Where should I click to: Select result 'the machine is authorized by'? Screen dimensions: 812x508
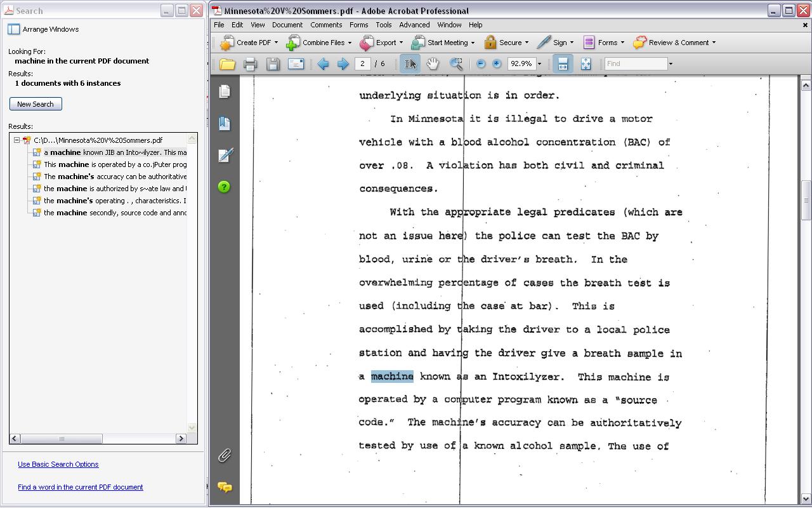(x=115, y=189)
